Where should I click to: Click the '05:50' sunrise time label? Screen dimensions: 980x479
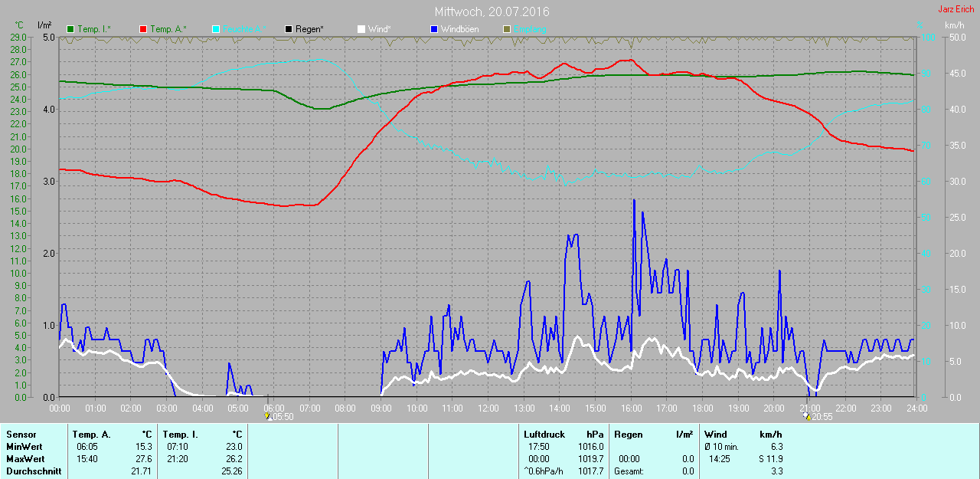(x=283, y=417)
